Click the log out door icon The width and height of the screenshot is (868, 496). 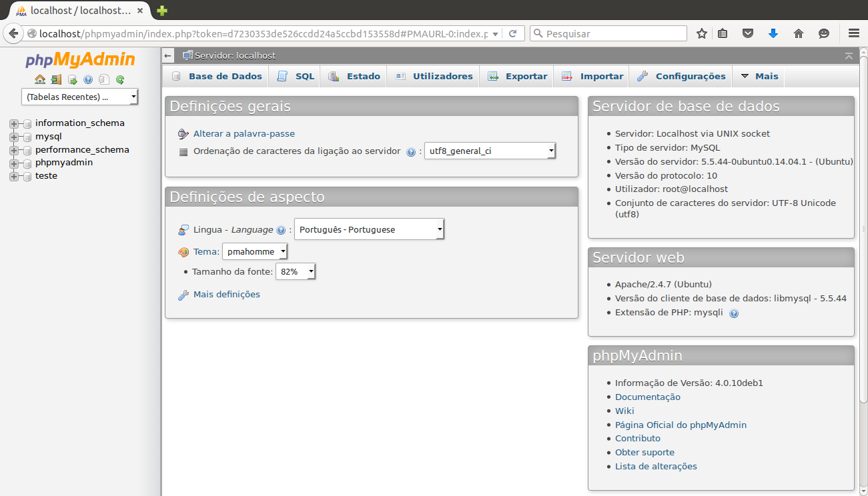coord(56,80)
